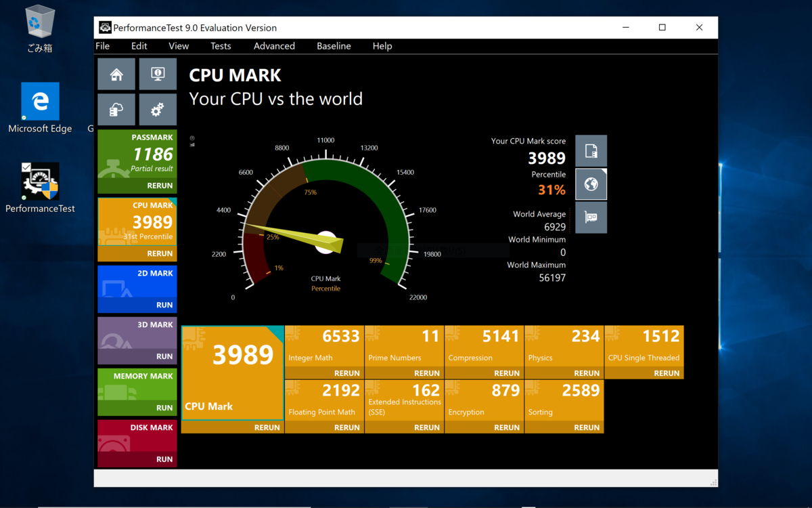Run the Disk Mark test

164,459
